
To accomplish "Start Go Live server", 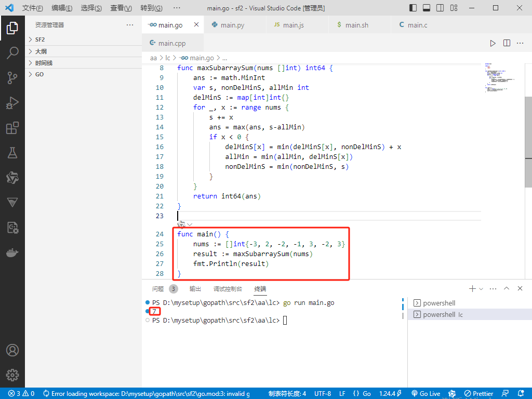I will pyautogui.click(x=426, y=394).
